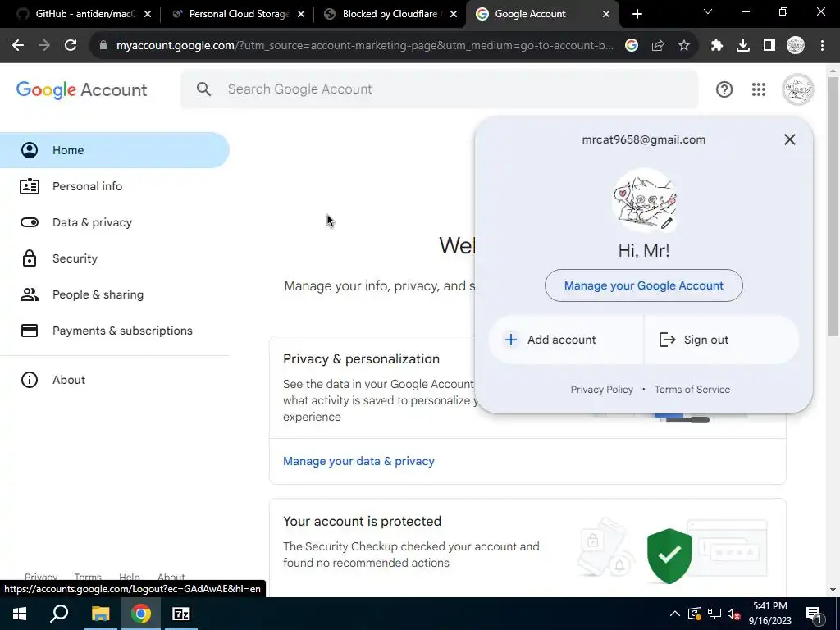Open About in the sidebar
The height and width of the screenshot is (630, 840).
coord(115,380)
